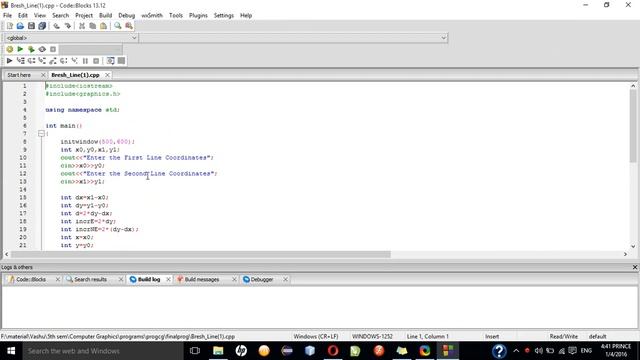
Task: Click the editor vertical scrollbar thumb
Action: tap(633, 126)
